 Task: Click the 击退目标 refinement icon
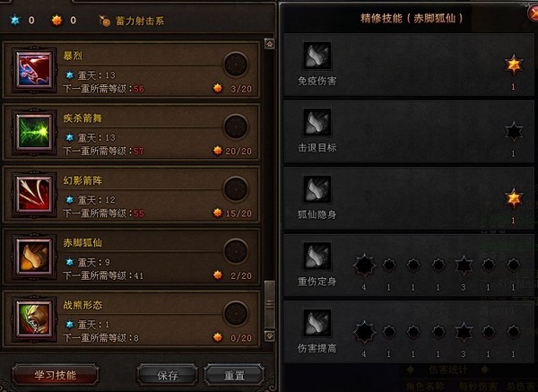(317, 122)
